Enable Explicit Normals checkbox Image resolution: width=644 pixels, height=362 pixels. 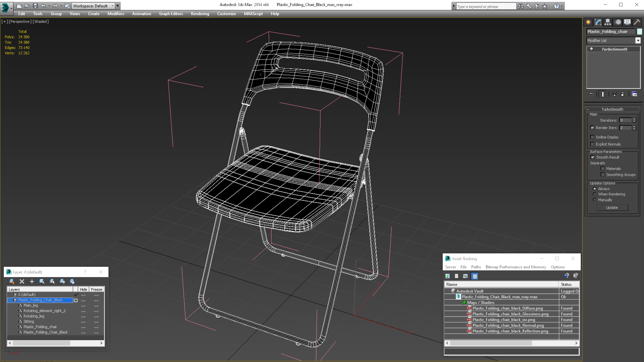click(x=592, y=144)
